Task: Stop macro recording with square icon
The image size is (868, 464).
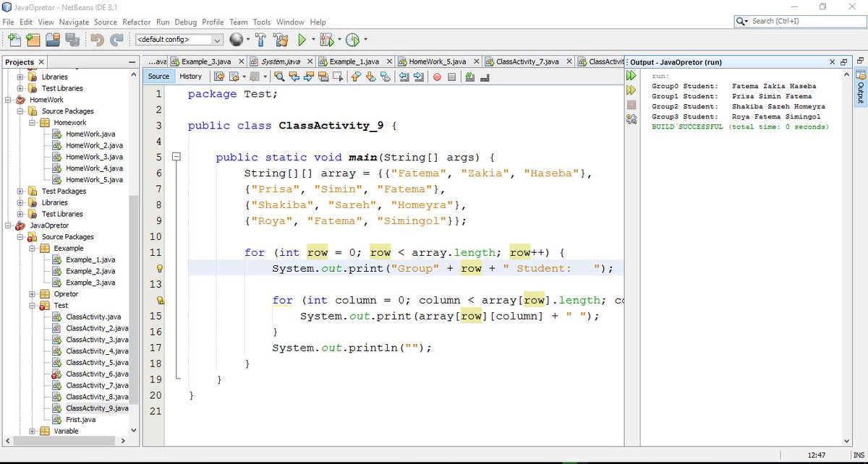Action: tap(451, 77)
